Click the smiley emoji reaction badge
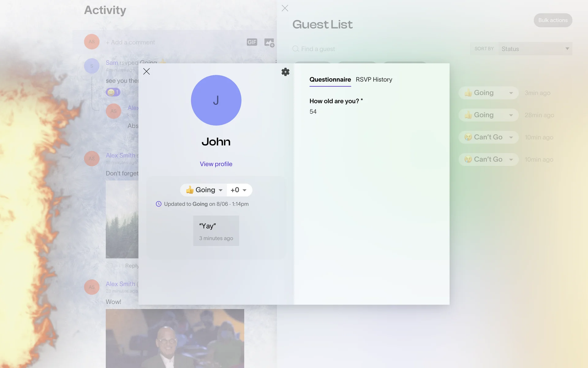Image resolution: width=588 pixels, height=368 pixels. pos(113,92)
